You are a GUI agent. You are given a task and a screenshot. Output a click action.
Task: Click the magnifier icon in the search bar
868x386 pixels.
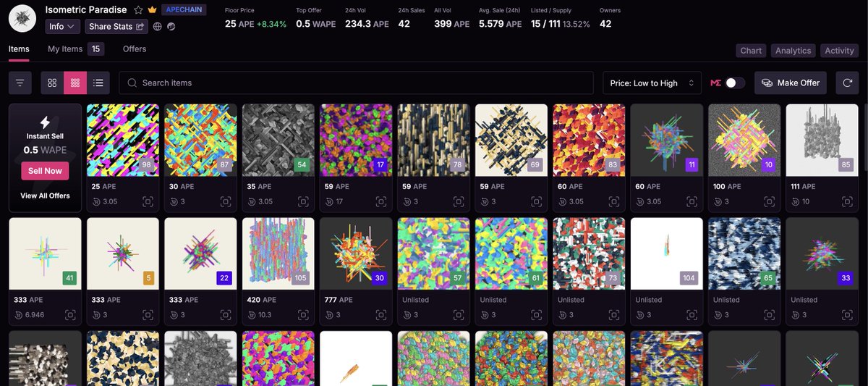point(132,83)
